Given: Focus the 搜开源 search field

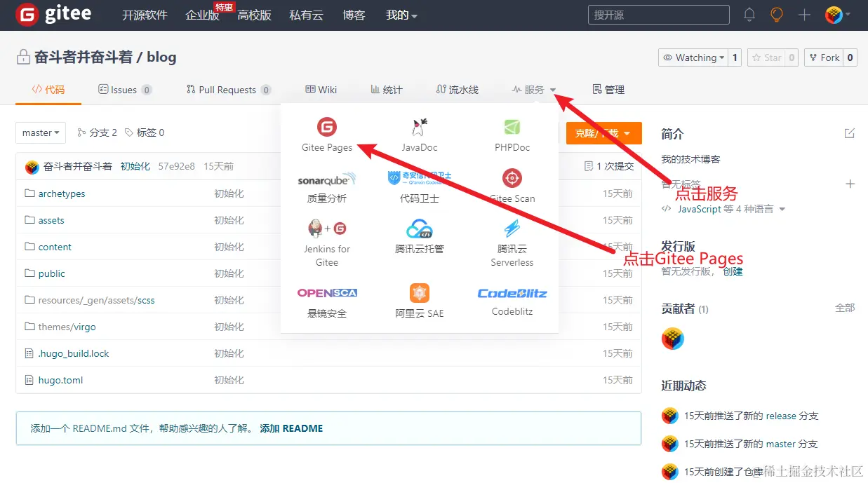Looking at the screenshot, I should point(658,15).
